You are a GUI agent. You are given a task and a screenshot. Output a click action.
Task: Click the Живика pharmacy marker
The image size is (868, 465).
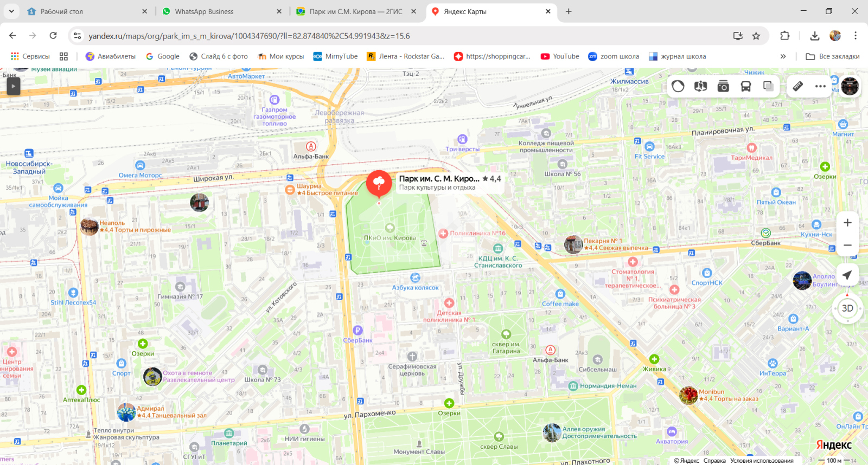click(x=654, y=359)
